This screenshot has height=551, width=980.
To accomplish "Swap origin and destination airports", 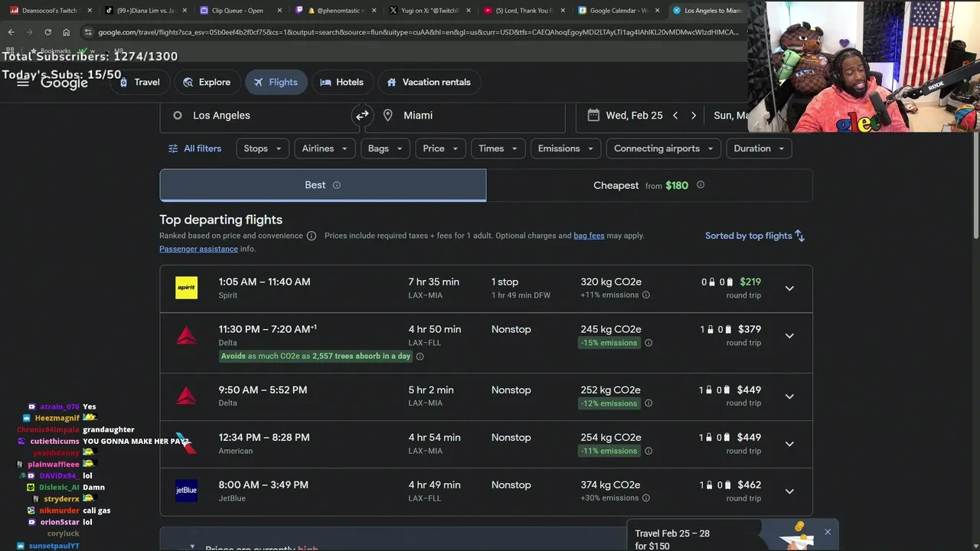I will click(x=362, y=116).
